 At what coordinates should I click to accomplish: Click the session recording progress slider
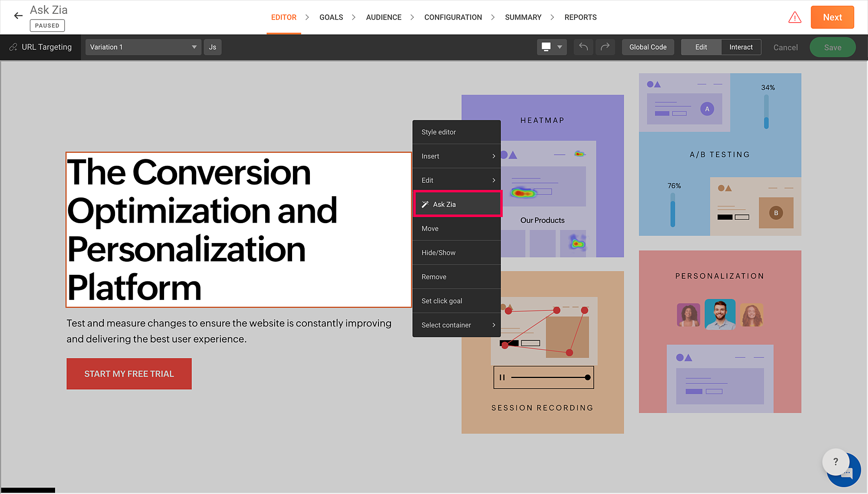550,377
